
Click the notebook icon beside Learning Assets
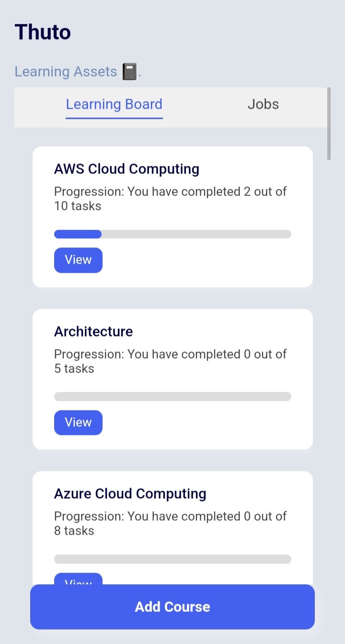[x=129, y=72]
